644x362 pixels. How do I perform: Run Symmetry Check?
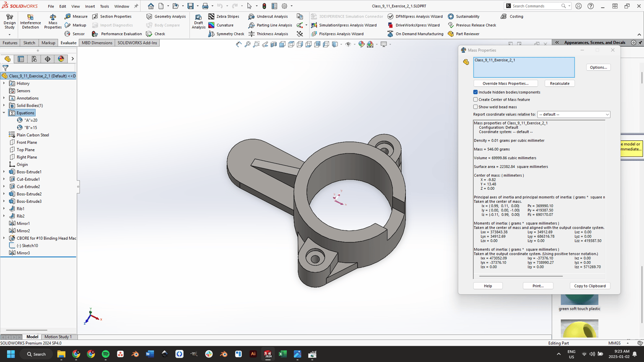coord(226,34)
